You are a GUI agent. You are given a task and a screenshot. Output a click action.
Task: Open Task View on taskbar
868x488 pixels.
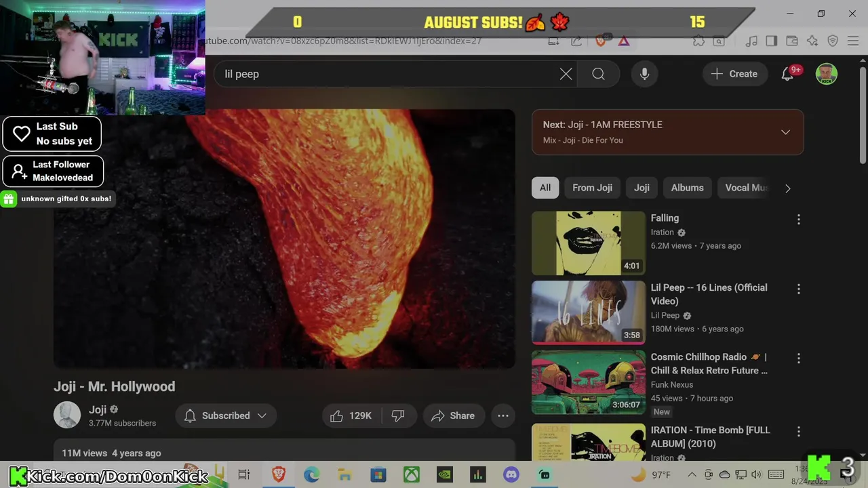(x=244, y=474)
